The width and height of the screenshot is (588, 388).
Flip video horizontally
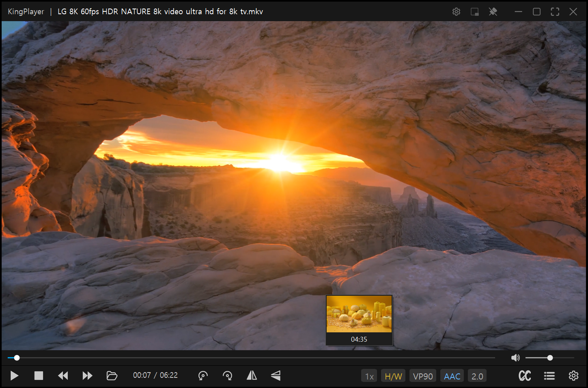[x=252, y=376]
